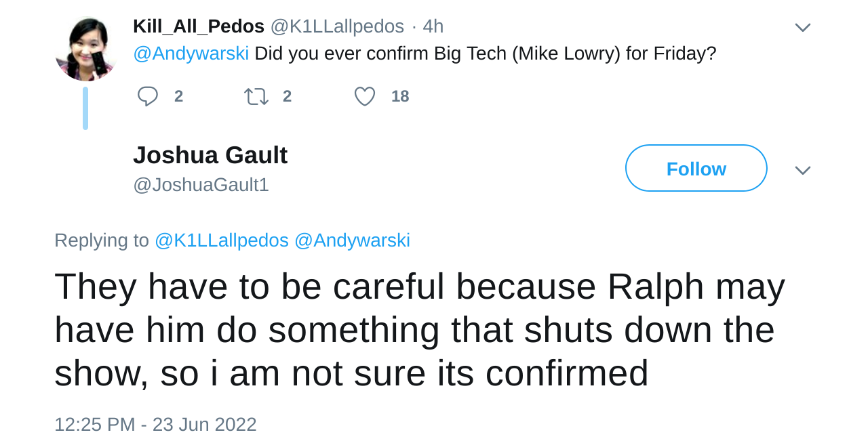868x443 pixels.
Task: Like the tweet with the heart icon
Action: click(x=365, y=96)
